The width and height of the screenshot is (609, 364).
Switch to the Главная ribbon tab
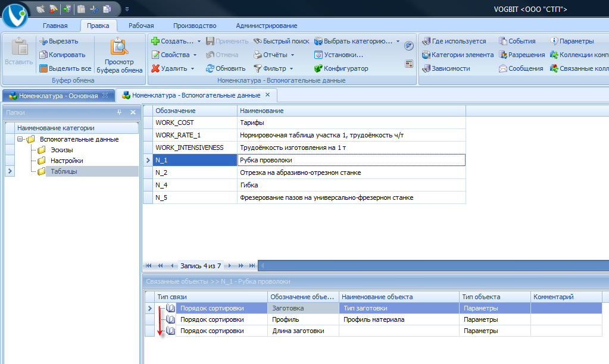(x=55, y=26)
